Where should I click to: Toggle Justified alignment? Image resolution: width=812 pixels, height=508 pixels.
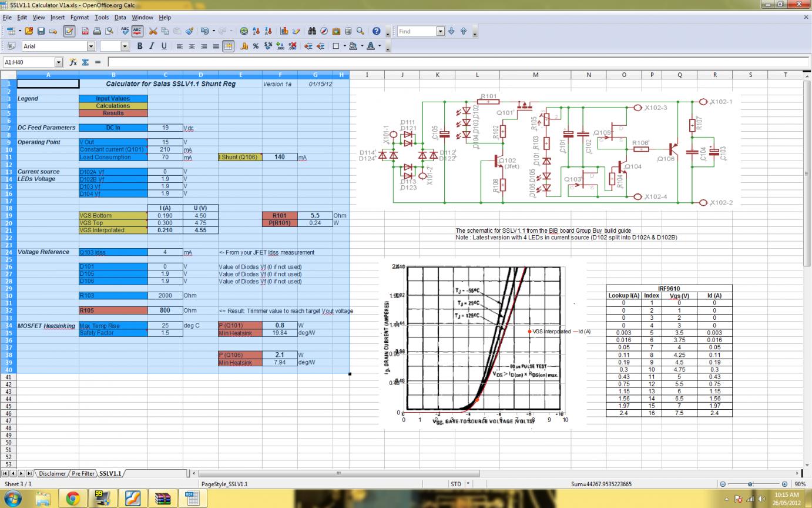[x=216, y=46]
